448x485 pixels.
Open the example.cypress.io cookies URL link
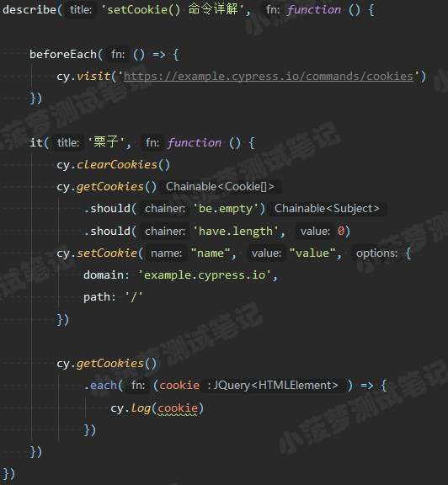click(x=269, y=76)
